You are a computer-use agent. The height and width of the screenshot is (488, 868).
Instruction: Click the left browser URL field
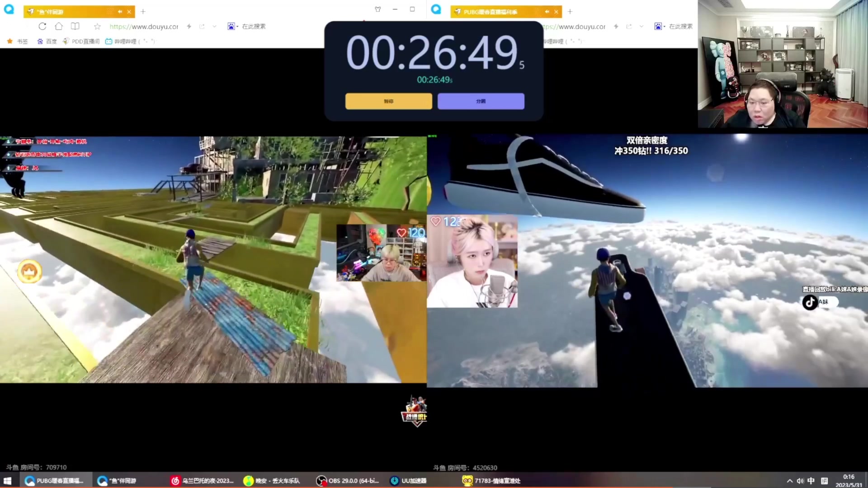point(144,27)
